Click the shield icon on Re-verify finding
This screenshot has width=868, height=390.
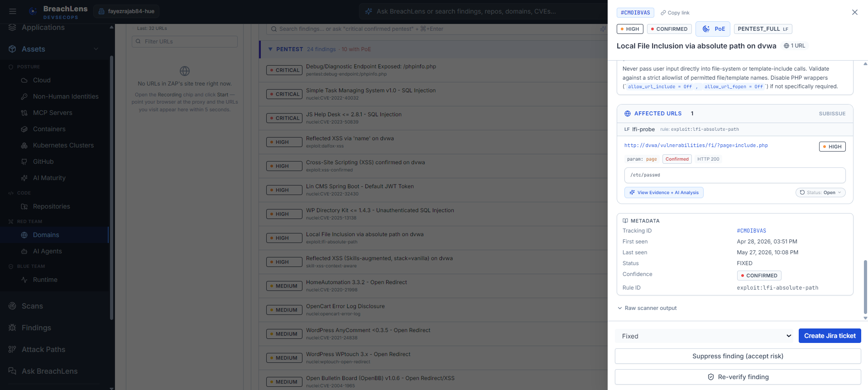(711, 377)
